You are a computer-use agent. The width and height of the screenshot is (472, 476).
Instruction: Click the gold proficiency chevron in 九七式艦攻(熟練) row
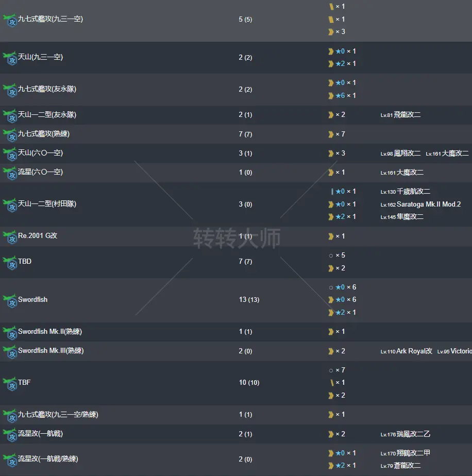pos(331,134)
